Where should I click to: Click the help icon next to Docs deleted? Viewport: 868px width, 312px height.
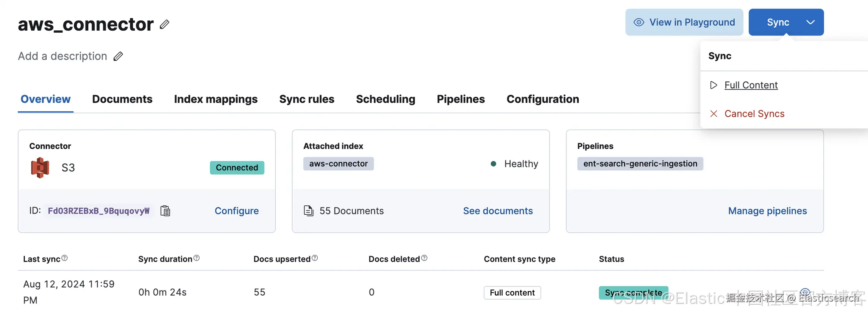click(424, 258)
